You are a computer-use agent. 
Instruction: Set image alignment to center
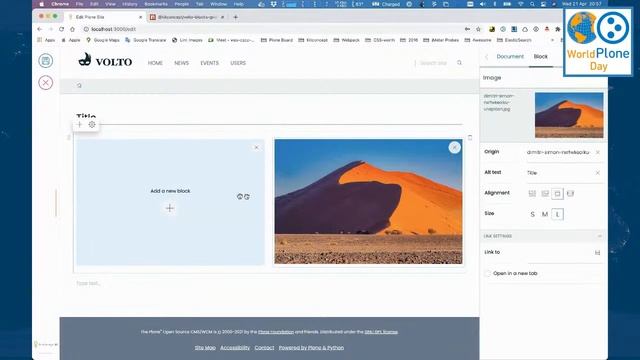point(558,193)
